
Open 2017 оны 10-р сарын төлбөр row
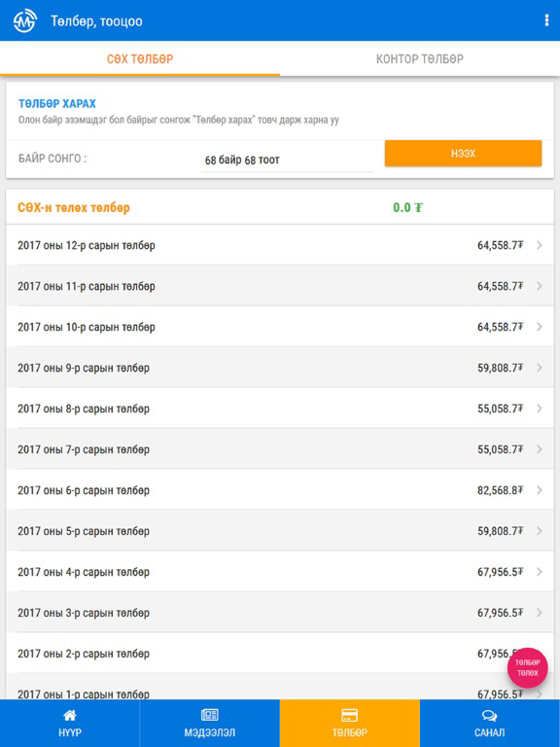tap(280, 327)
